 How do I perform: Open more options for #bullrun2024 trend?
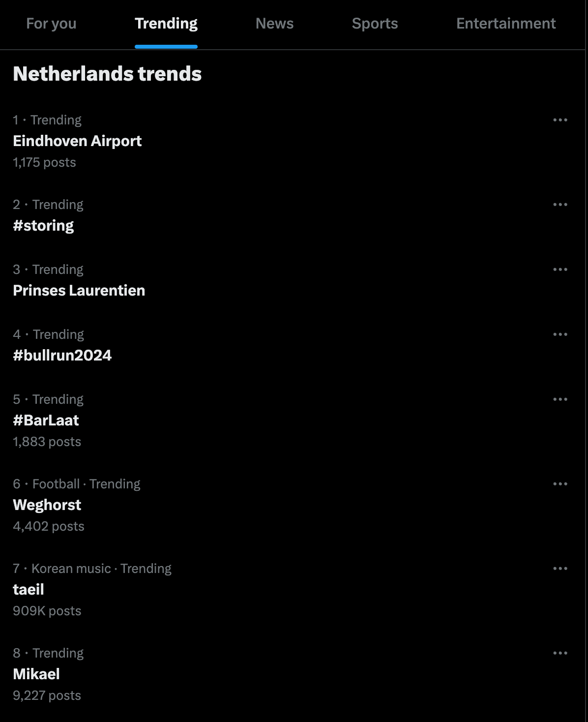(560, 334)
